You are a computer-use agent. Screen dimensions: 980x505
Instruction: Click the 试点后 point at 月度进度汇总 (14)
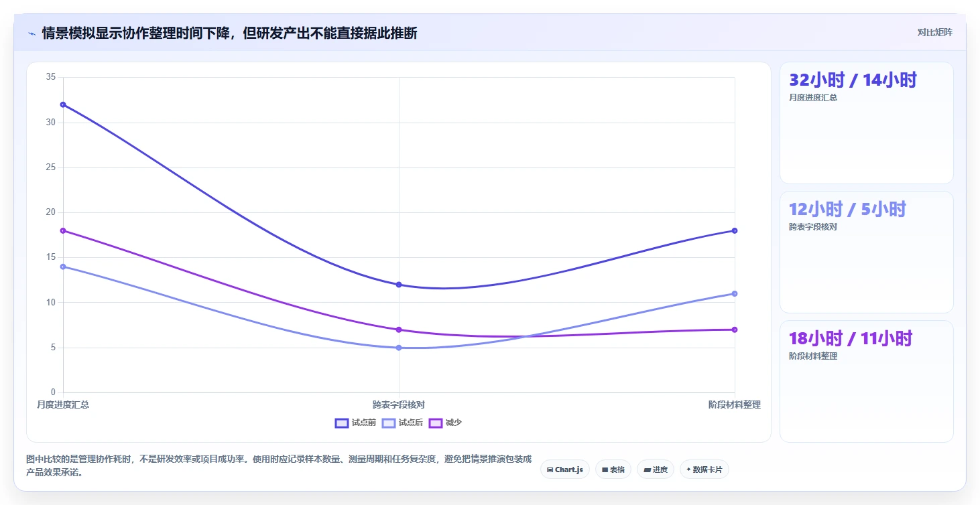pos(63,267)
